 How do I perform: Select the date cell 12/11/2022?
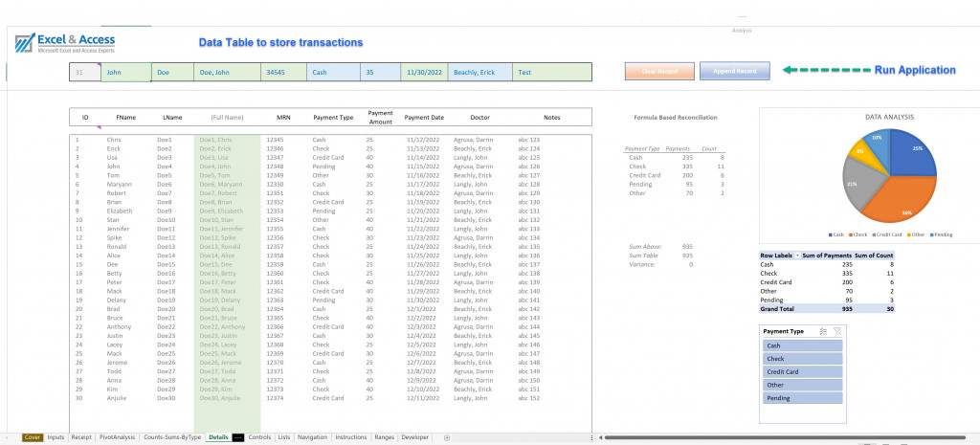coord(423,398)
